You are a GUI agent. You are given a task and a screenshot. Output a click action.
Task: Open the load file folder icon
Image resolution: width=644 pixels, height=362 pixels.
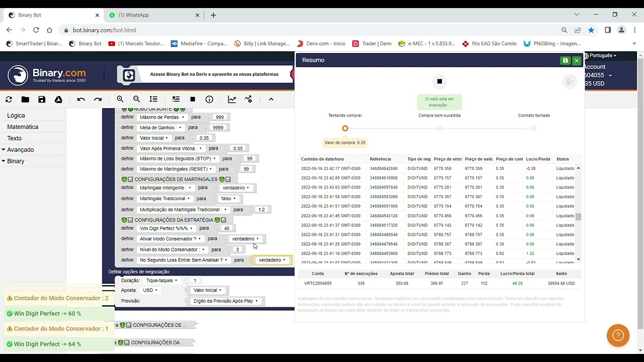25,100
